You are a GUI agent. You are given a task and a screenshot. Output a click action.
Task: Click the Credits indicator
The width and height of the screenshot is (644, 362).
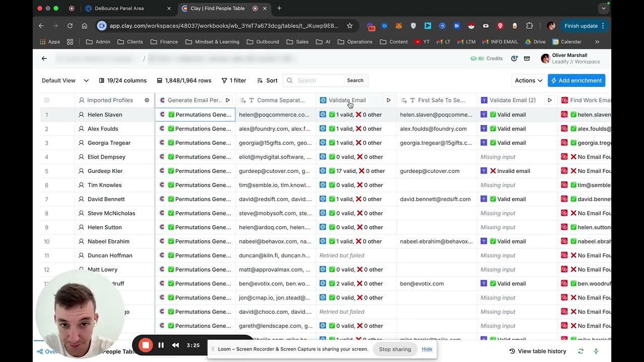pyautogui.click(x=487, y=59)
